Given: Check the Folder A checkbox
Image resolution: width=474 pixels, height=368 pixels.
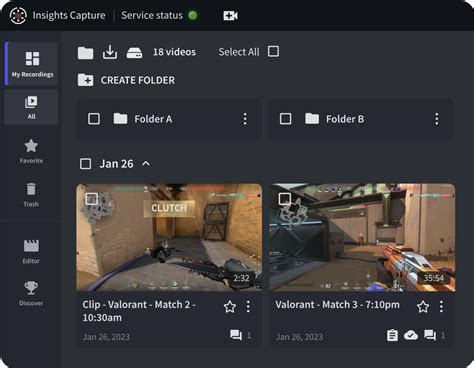Looking at the screenshot, I should [94, 119].
